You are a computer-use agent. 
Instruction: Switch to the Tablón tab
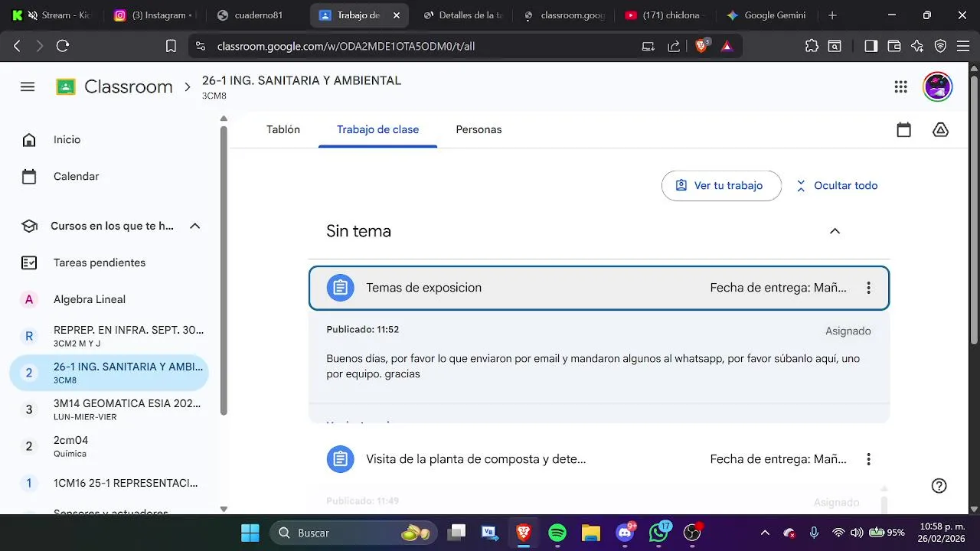coord(283,129)
